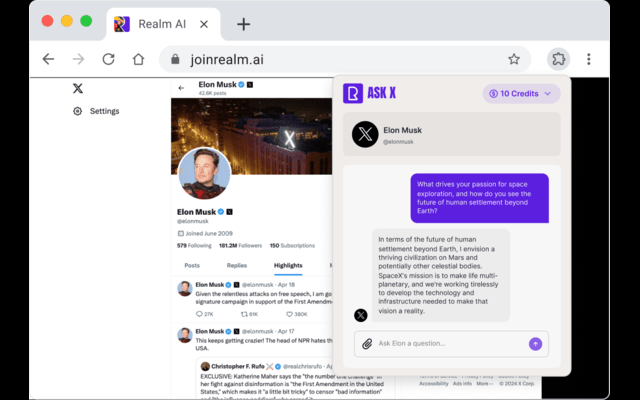Open Elon Musk's profile picture
The image size is (640, 400).
pos(204,173)
